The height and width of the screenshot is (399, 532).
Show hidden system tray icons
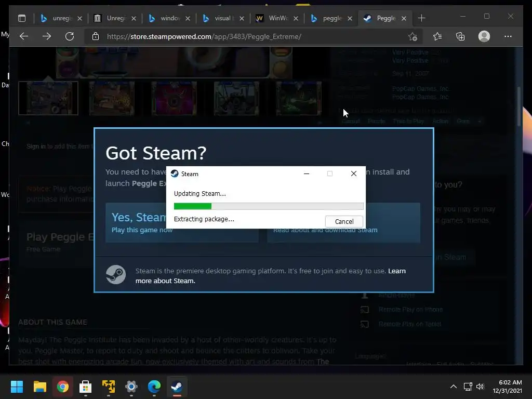(453, 387)
